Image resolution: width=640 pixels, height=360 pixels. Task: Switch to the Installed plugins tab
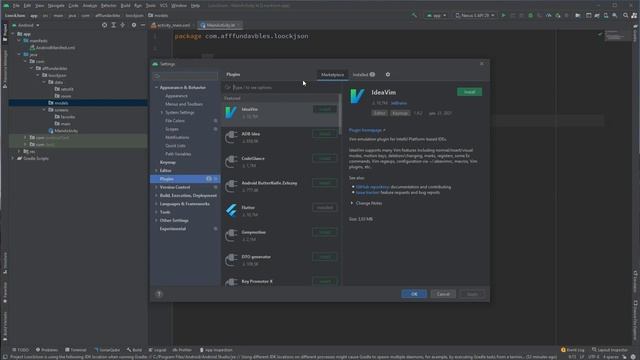(x=364, y=75)
